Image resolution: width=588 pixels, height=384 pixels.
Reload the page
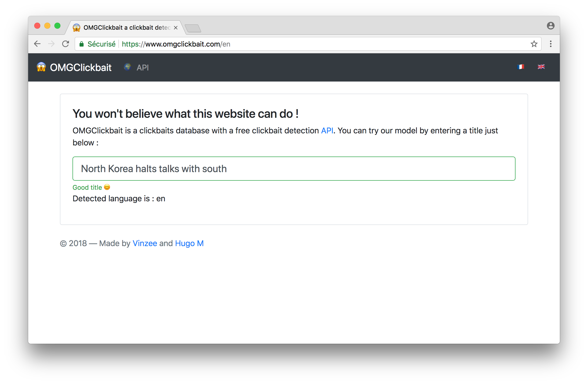66,44
